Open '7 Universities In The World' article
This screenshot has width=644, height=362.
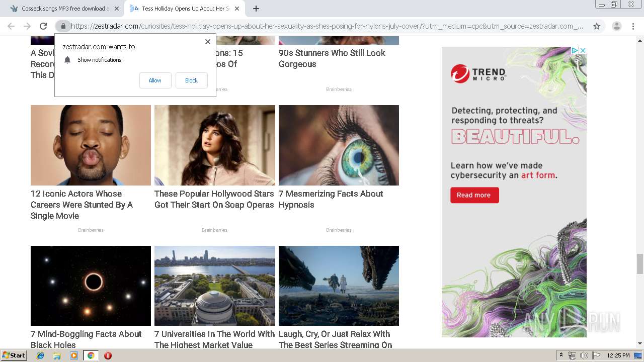click(215, 339)
